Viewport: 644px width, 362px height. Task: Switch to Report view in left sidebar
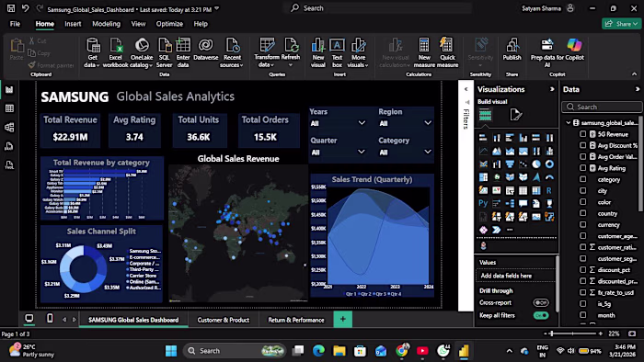(9, 90)
